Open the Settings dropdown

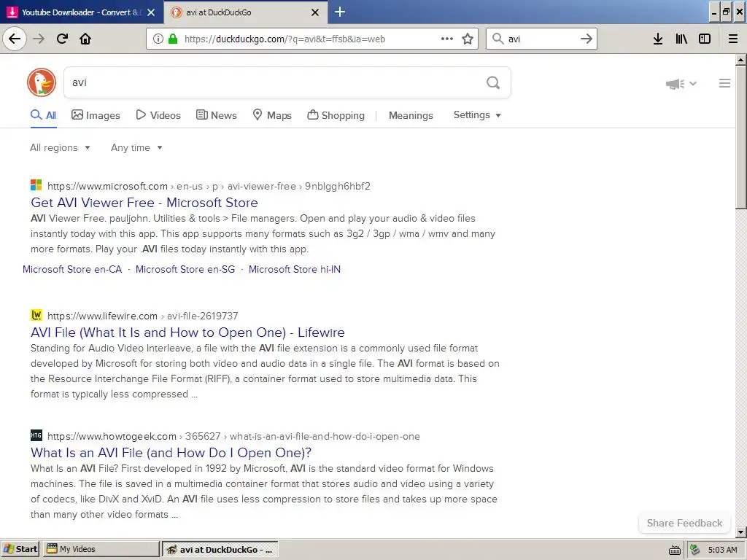(477, 114)
